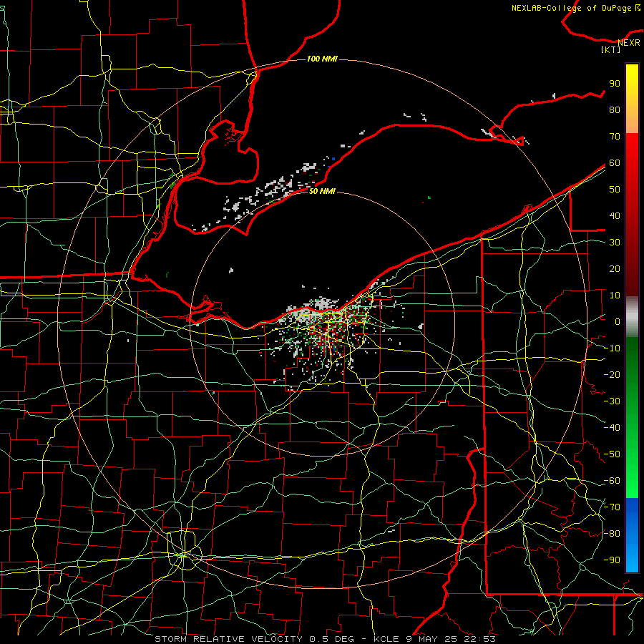644x644 pixels.
Task: Click the 40 value on the velocity scale
Action: [615, 216]
